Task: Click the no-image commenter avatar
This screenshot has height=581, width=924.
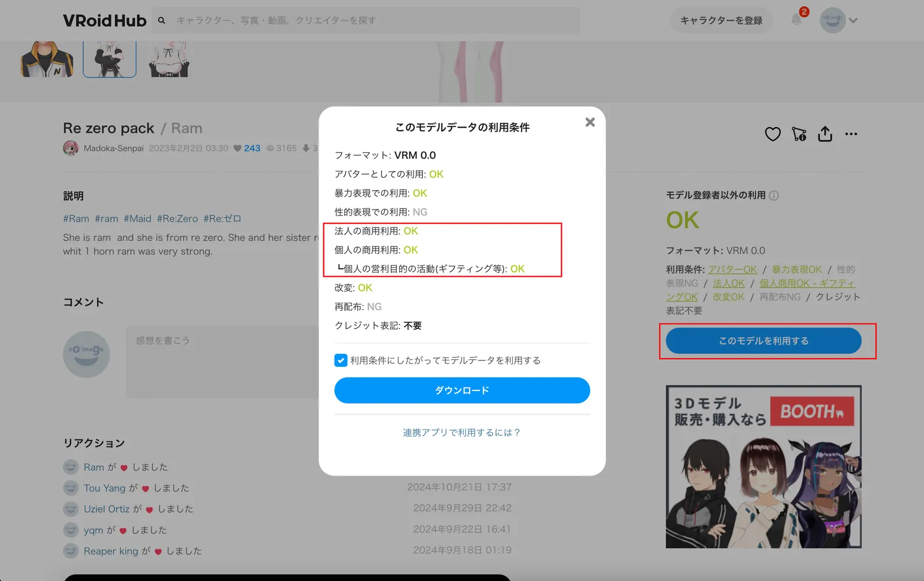Action: coord(86,354)
